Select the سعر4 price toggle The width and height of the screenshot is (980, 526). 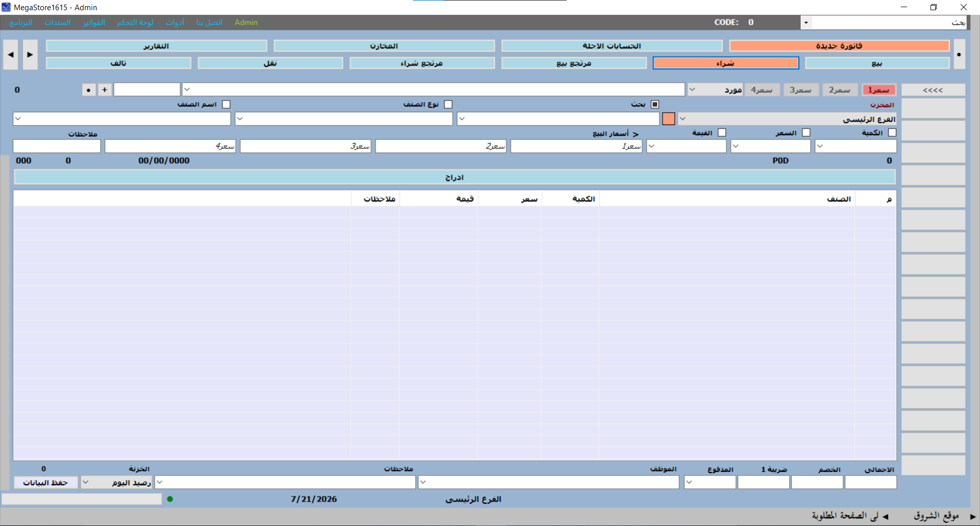pyautogui.click(x=762, y=90)
